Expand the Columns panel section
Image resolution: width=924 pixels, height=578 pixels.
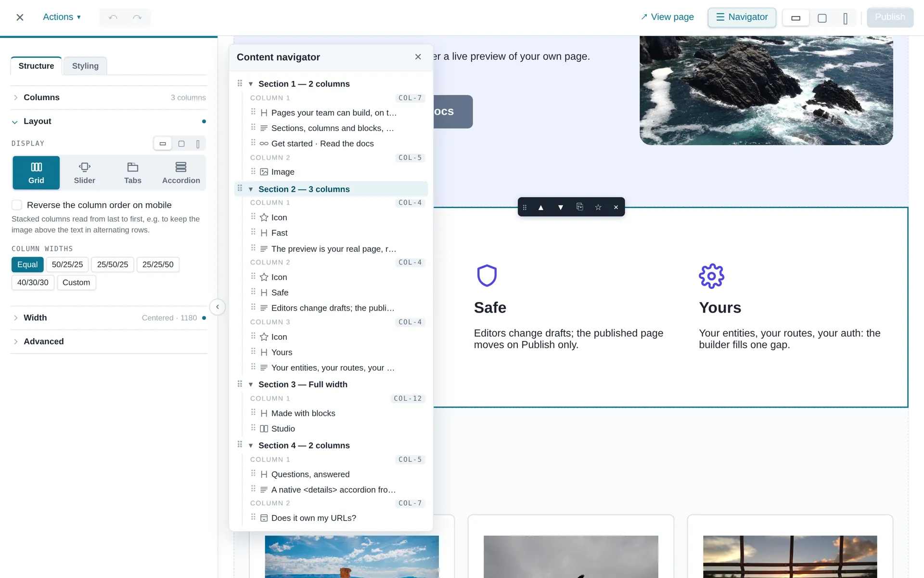point(109,98)
